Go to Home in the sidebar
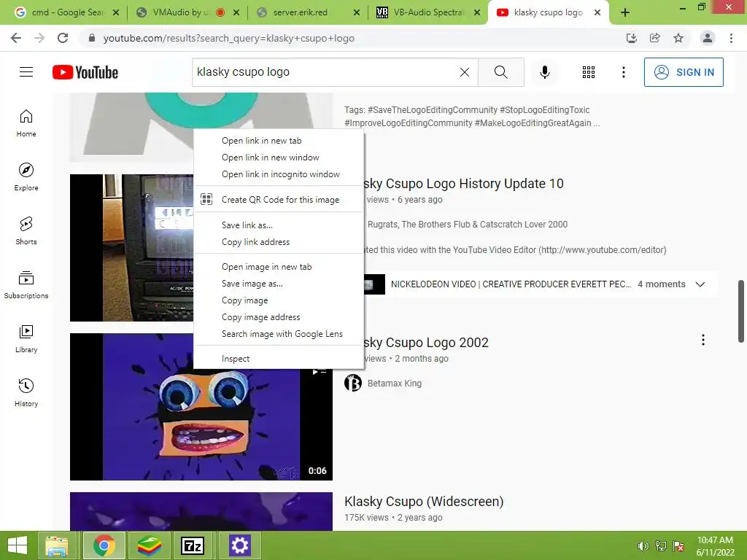The width and height of the screenshot is (747, 560). (x=26, y=122)
